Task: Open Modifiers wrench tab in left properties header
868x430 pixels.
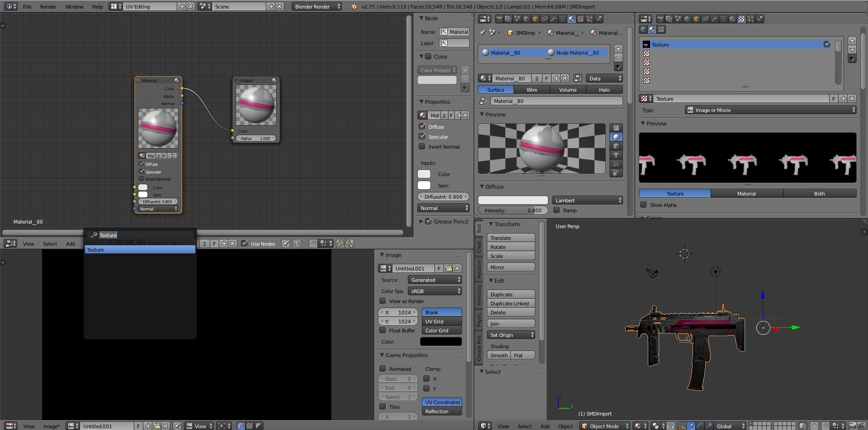Action: coord(553,19)
